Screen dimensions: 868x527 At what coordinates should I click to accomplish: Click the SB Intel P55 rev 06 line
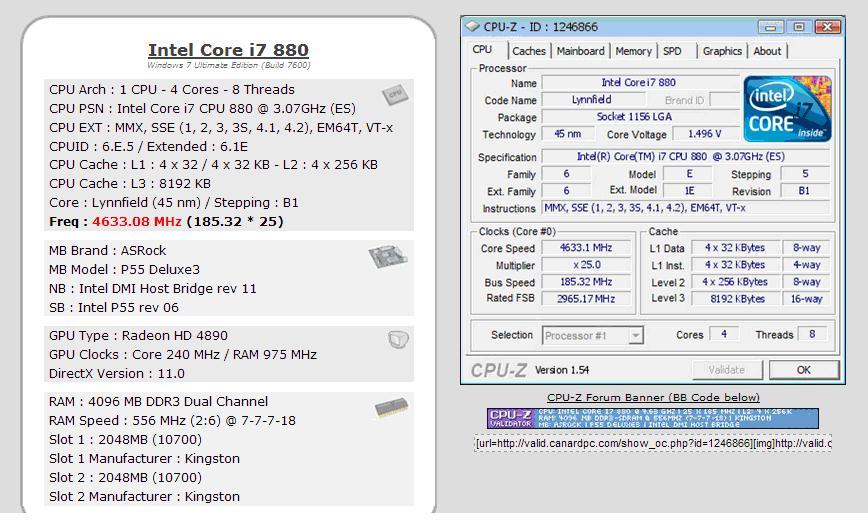[x=113, y=308]
